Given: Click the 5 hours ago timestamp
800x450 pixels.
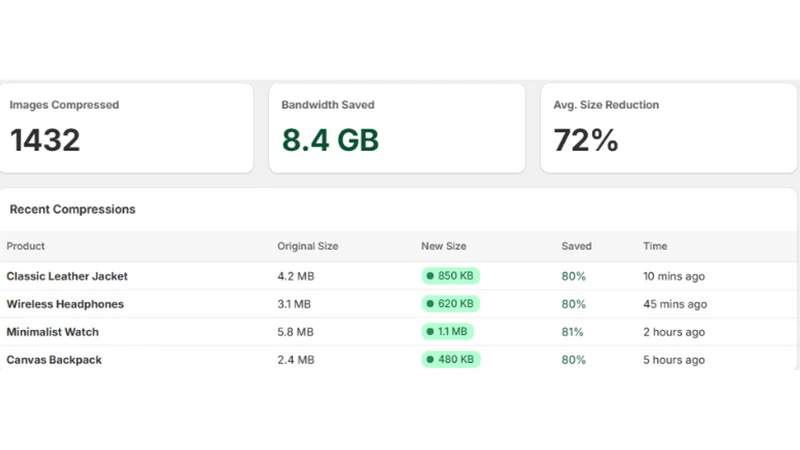Looking at the screenshot, I should click(x=674, y=360).
